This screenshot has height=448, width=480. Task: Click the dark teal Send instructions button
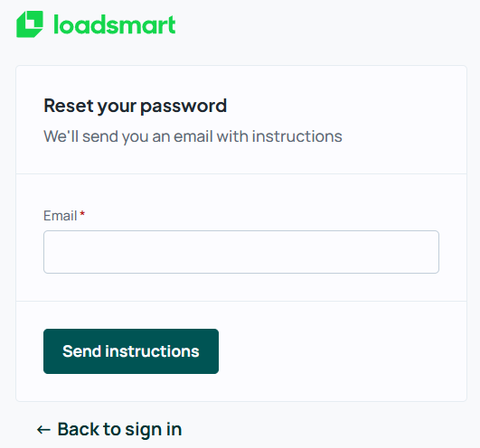131,351
